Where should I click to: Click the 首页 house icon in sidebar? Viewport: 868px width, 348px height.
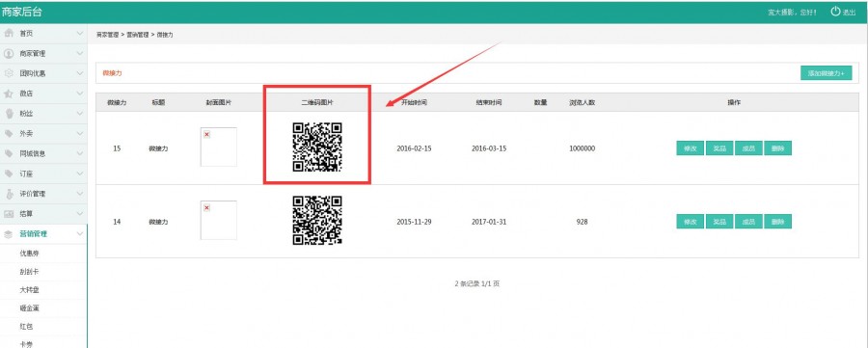coord(9,33)
